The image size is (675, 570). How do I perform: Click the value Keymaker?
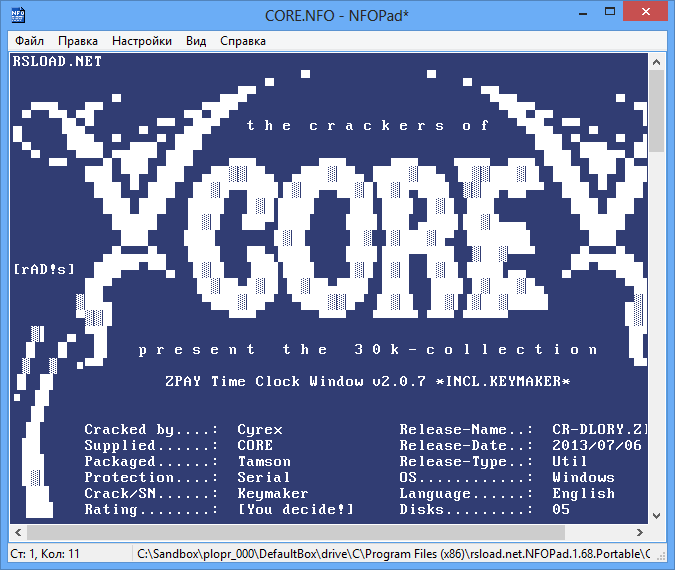(273, 493)
